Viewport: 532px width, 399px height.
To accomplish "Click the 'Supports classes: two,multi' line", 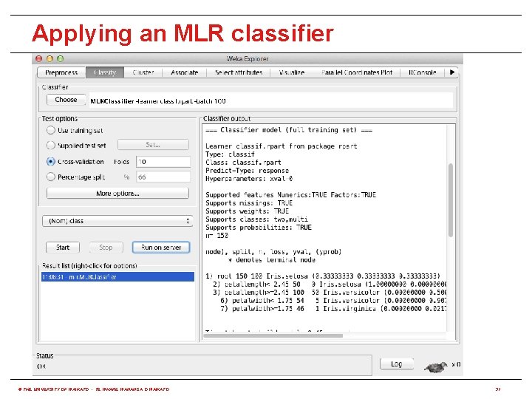I will point(257,219).
